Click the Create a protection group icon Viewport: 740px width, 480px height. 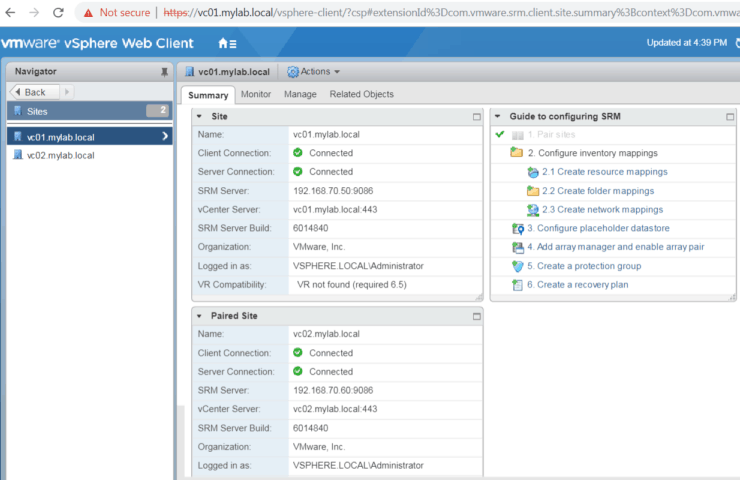pyautogui.click(x=517, y=266)
